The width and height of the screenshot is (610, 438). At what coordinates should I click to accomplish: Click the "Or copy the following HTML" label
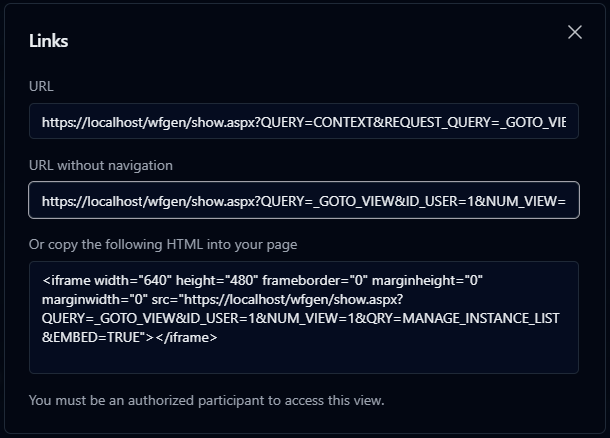coord(163,243)
